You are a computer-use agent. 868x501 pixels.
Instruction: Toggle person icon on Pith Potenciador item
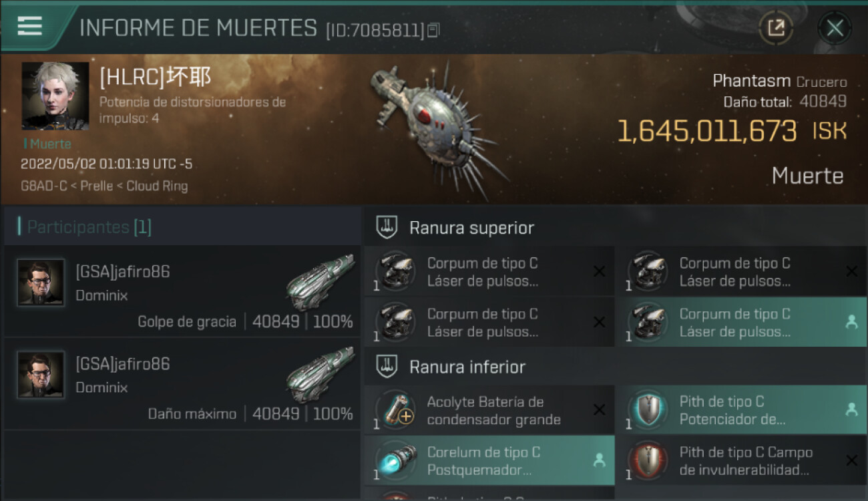[851, 409]
